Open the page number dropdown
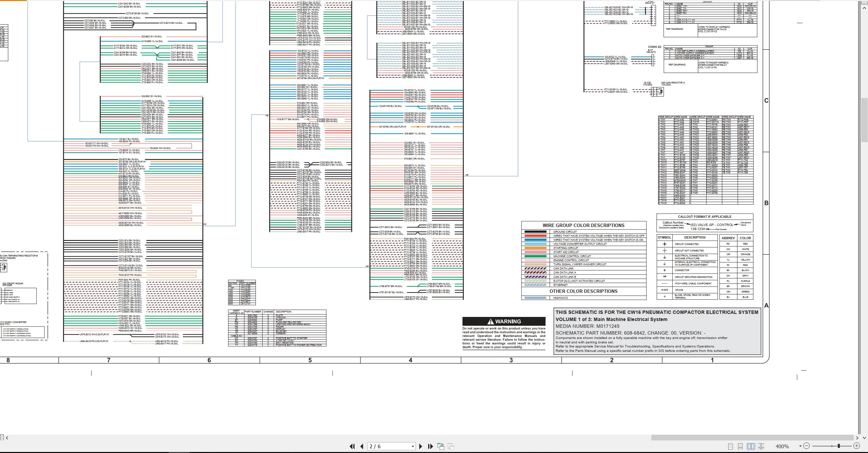This screenshot has width=868, height=453. (x=413, y=447)
